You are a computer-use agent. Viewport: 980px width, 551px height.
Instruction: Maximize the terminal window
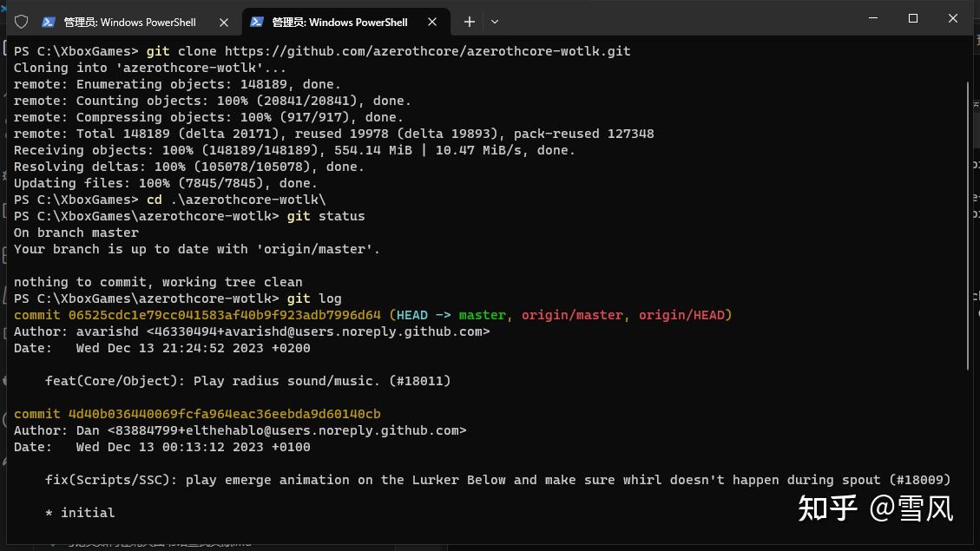pos(912,18)
